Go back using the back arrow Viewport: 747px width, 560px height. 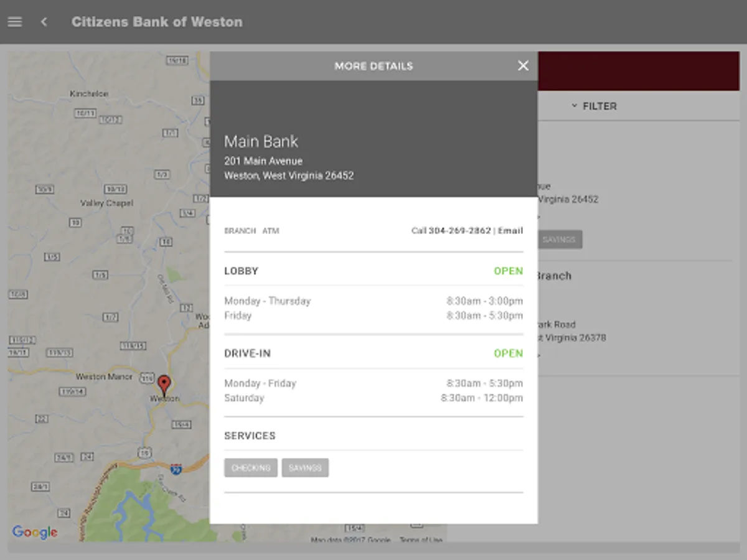click(x=44, y=22)
